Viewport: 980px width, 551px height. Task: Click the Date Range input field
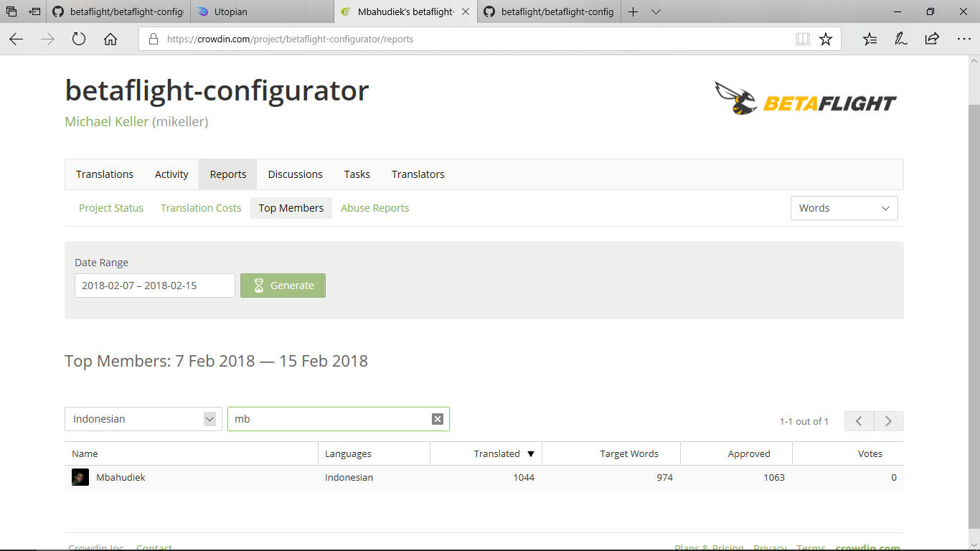[x=155, y=286]
